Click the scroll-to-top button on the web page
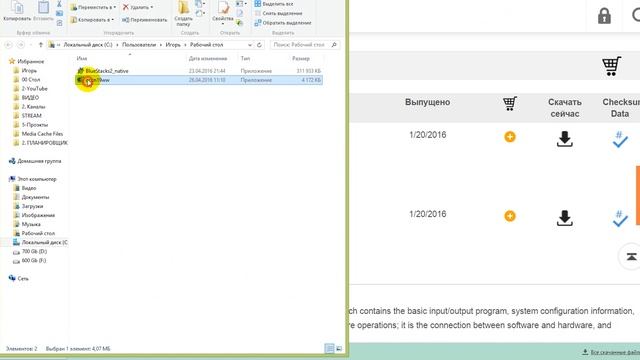Image resolution: width=640 pixels, height=360 pixels. [x=631, y=257]
